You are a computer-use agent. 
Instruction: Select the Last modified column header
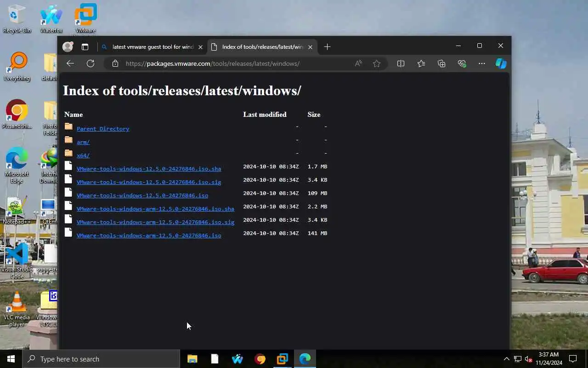coord(265,115)
